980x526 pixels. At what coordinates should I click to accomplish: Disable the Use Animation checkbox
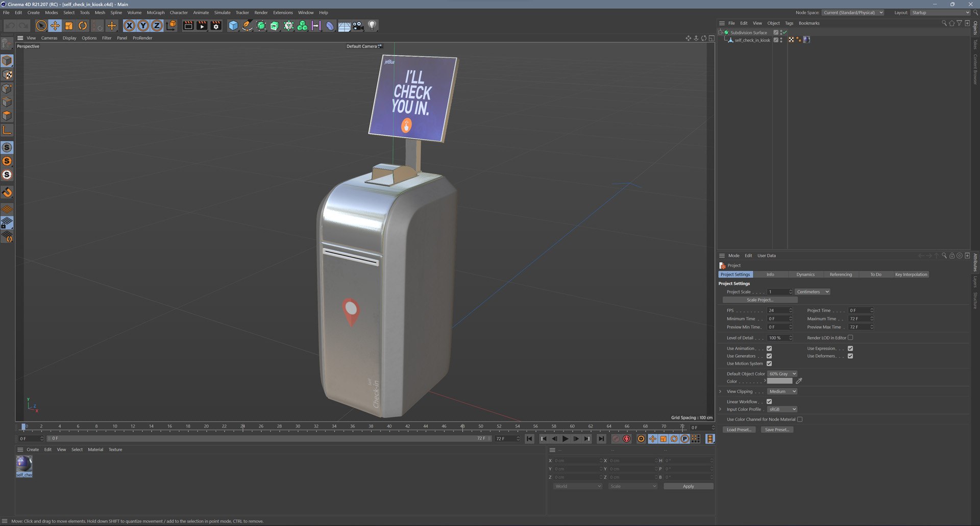click(x=769, y=348)
